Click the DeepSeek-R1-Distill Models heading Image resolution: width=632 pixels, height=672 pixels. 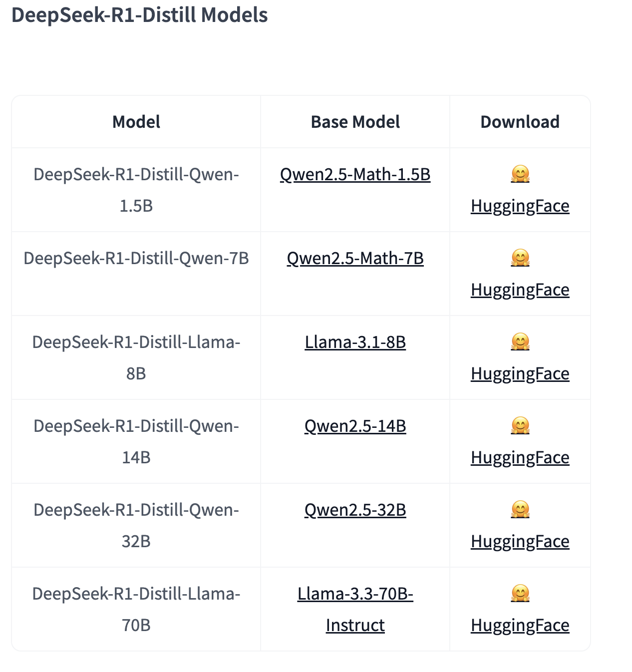point(140,15)
